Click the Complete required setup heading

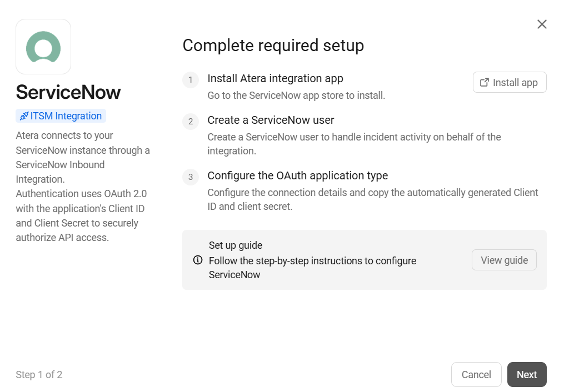[273, 46]
